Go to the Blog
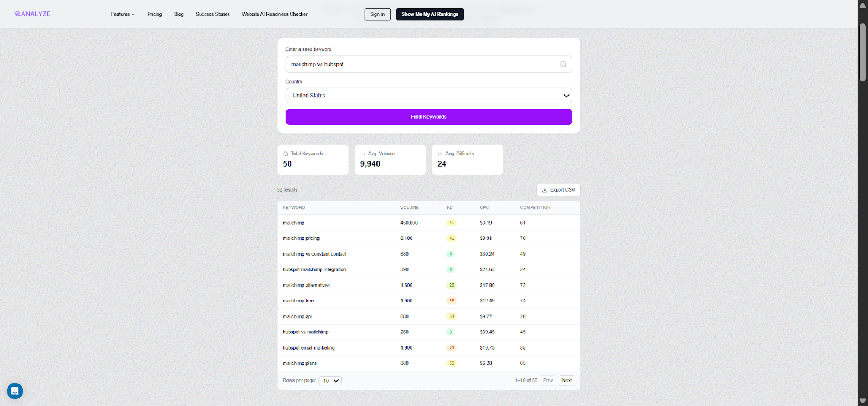Viewport: 868px width, 406px height. pyautogui.click(x=179, y=14)
